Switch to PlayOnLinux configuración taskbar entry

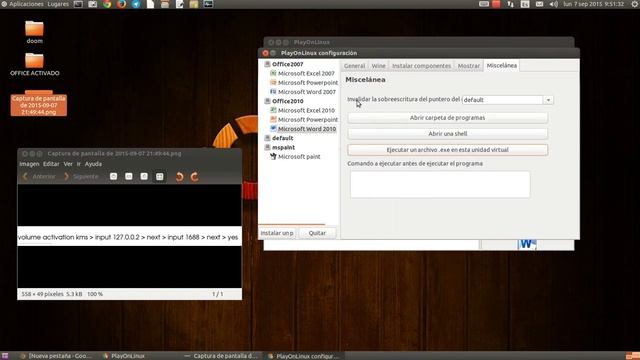[304, 356]
